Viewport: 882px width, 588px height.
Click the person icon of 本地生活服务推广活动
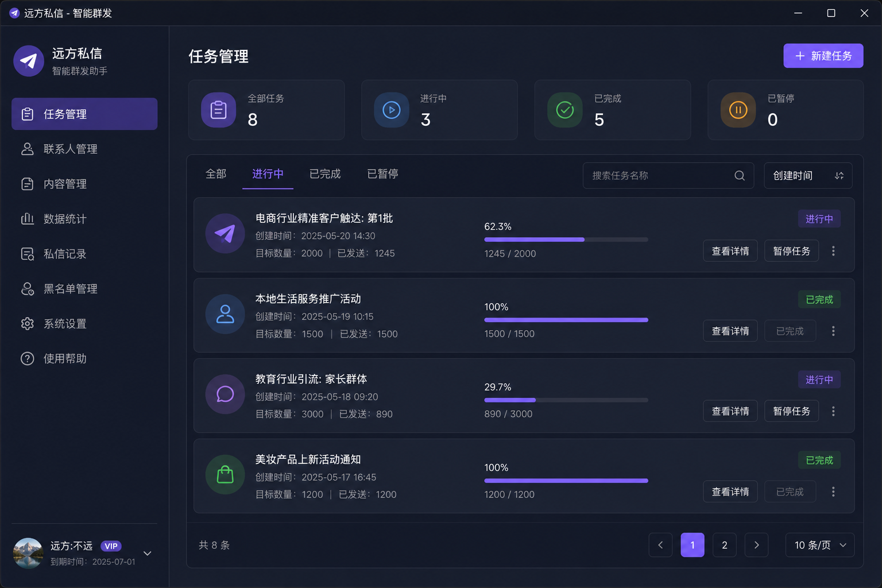click(225, 314)
